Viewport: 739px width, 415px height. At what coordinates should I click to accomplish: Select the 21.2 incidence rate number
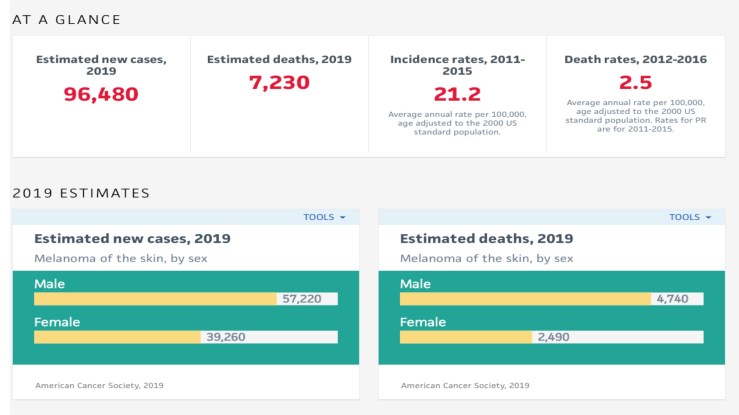click(x=457, y=95)
